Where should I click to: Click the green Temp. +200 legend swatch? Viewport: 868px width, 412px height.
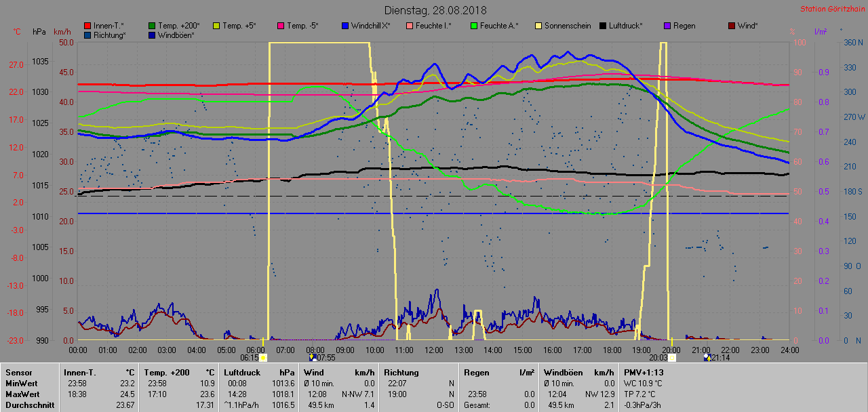(x=152, y=26)
